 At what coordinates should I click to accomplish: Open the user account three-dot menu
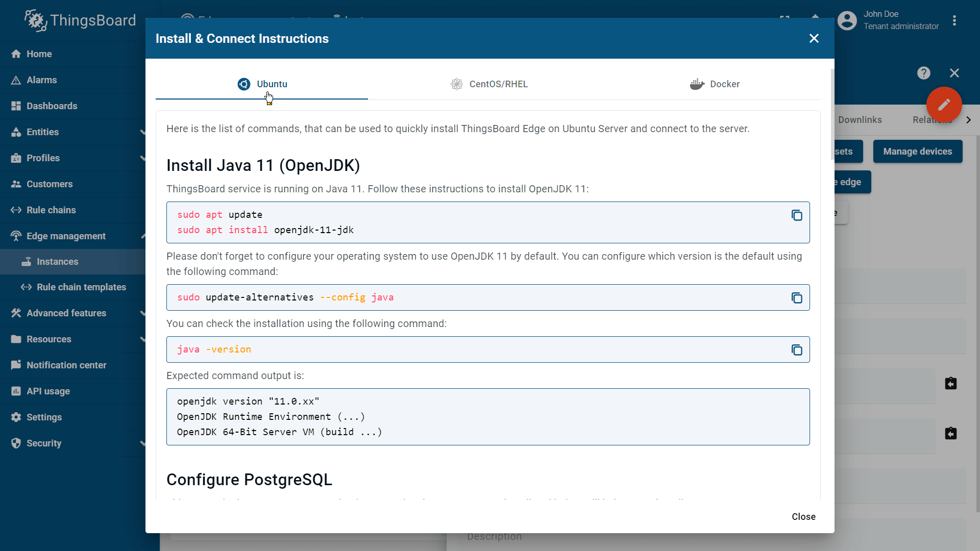[x=954, y=20]
